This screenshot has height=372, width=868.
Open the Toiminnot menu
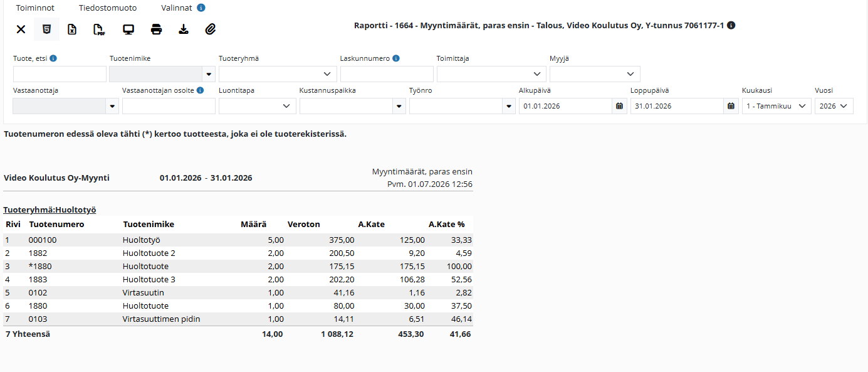(35, 8)
